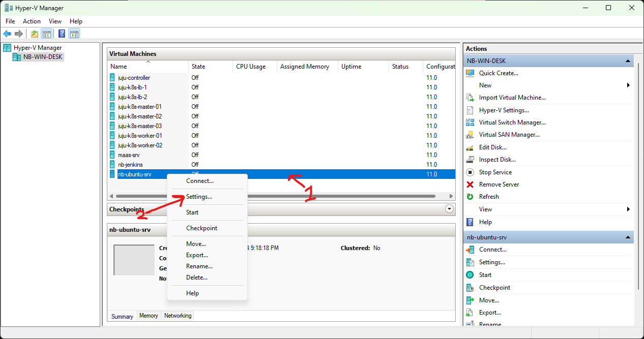Click the Back arrow in the toolbar

[x=7, y=34]
